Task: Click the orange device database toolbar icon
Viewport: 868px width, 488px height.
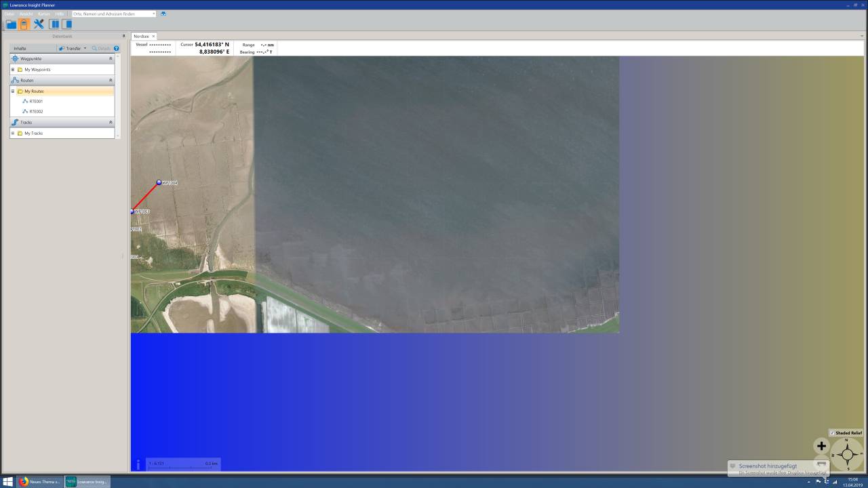Action: [x=24, y=24]
